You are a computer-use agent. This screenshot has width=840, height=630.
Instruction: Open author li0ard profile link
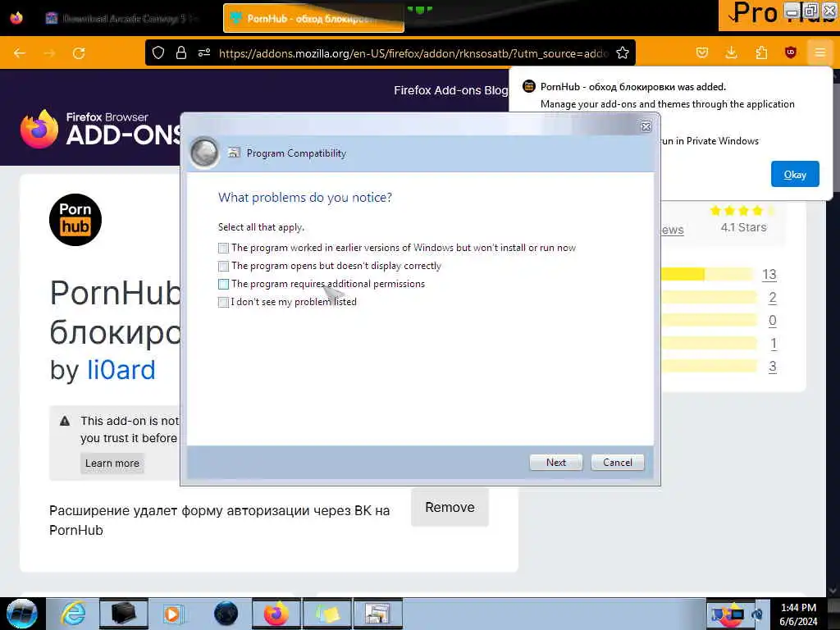(x=121, y=370)
